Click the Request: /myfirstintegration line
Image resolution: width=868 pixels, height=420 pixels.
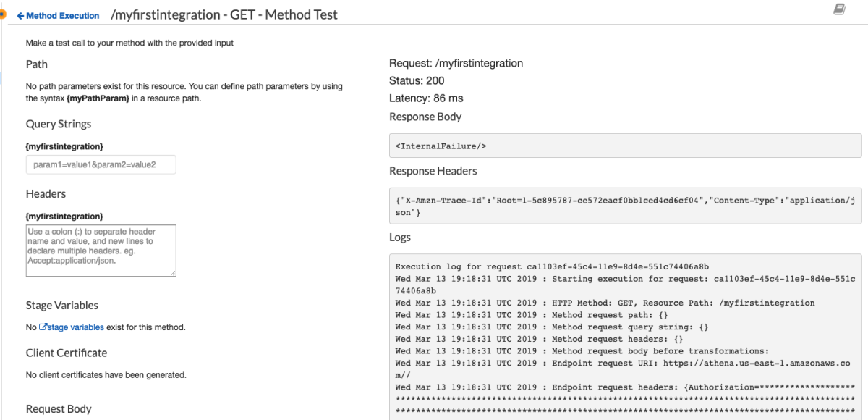(456, 63)
